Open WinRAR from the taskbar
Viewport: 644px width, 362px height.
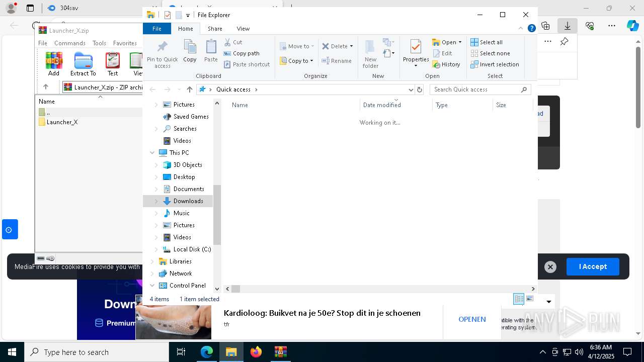pyautogui.click(x=280, y=352)
